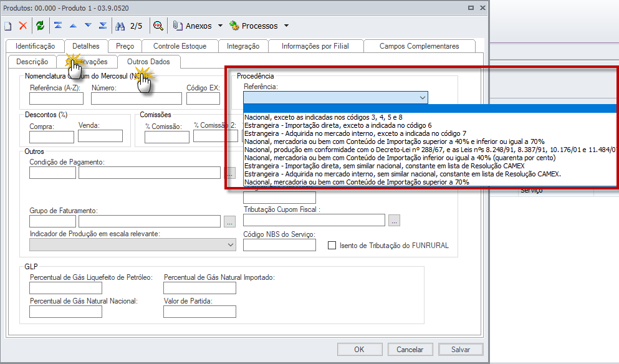Switch to the Preço tab
This screenshot has height=364, width=619.
coord(125,46)
